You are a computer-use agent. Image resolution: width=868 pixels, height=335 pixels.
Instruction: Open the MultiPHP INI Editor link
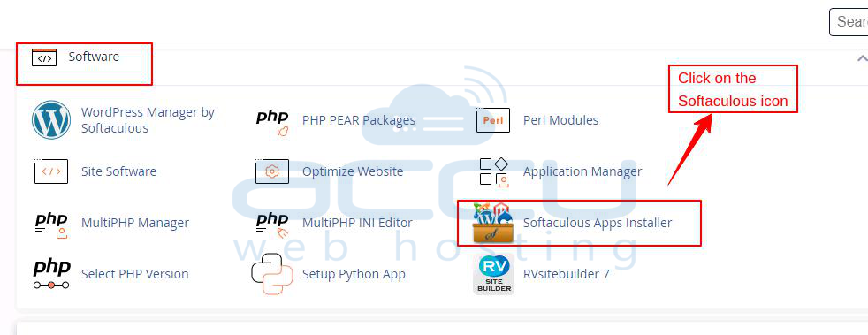click(357, 223)
